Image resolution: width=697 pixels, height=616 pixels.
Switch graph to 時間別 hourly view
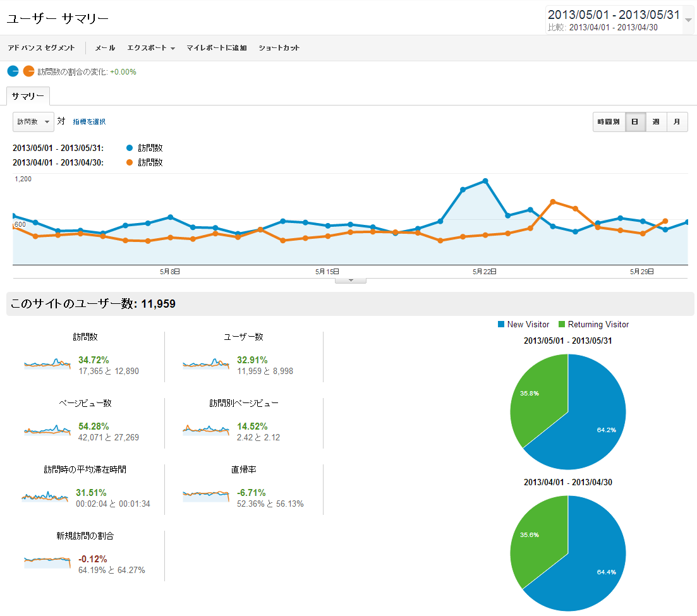(x=609, y=122)
